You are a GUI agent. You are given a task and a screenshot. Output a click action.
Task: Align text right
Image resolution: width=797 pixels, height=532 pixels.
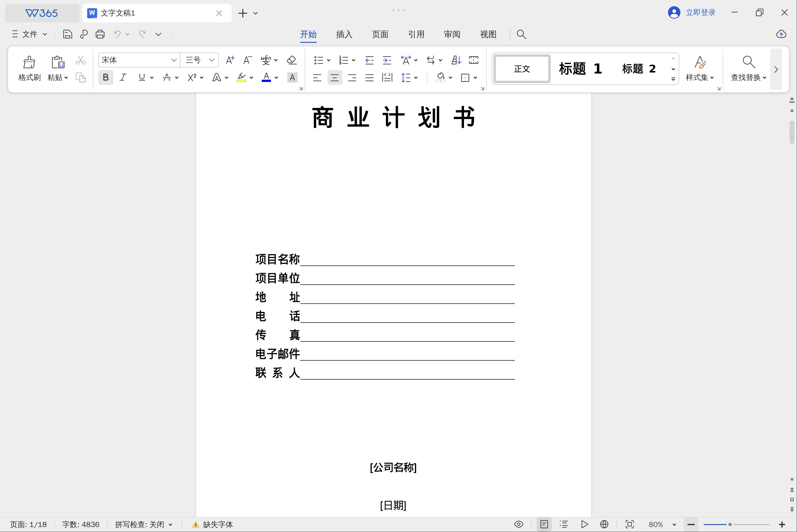coord(352,78)
